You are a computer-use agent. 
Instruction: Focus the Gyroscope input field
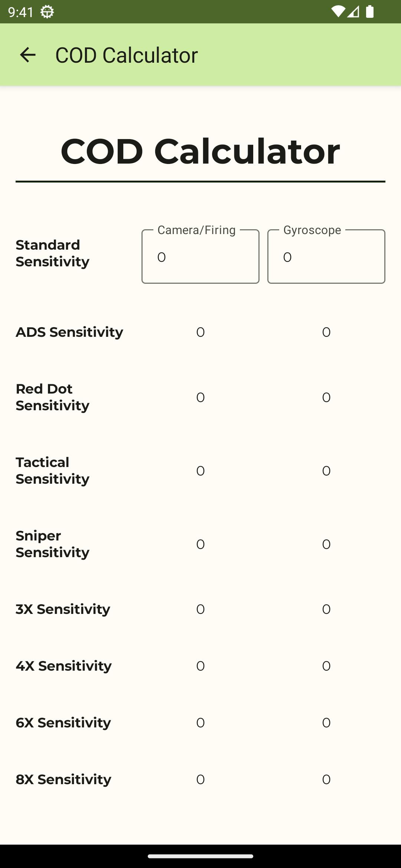coord(326,257)
